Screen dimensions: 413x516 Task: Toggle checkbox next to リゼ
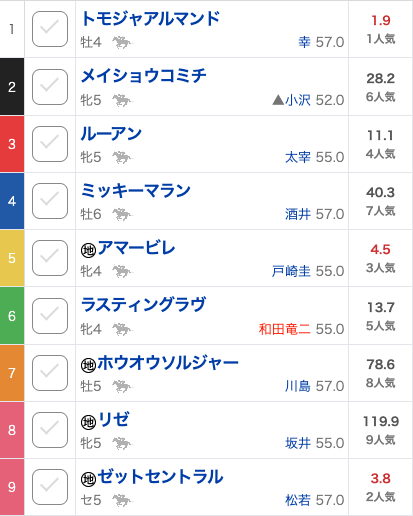click(x=50, y=430)
